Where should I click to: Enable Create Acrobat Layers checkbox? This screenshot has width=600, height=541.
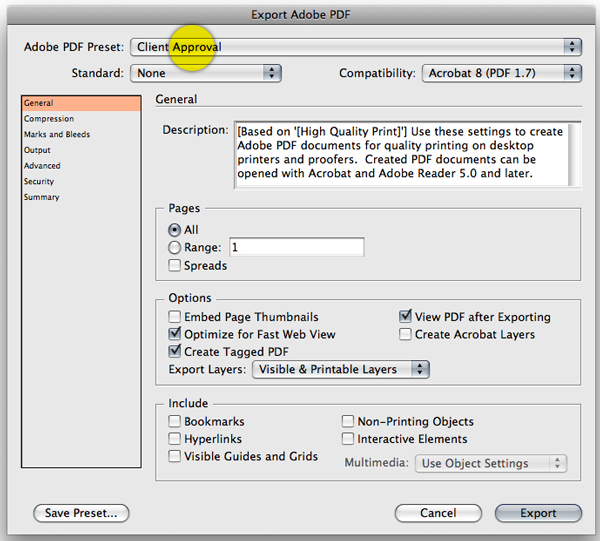405,334
